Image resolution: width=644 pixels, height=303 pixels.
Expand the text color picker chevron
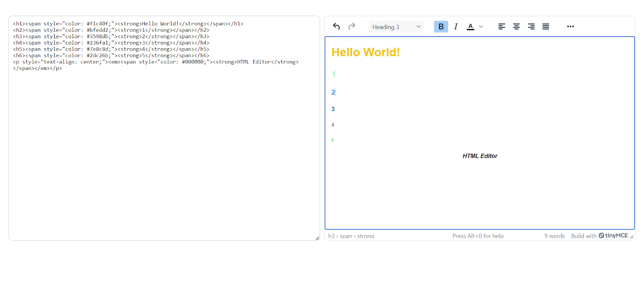pyautogui.click(x=481, y=27)
